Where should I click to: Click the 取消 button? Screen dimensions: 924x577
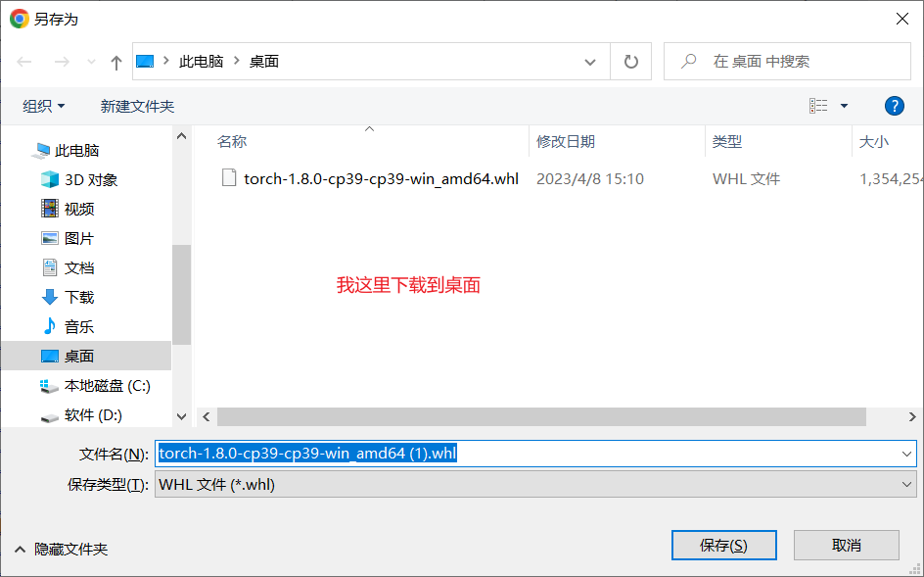click(x=847, y=545)
